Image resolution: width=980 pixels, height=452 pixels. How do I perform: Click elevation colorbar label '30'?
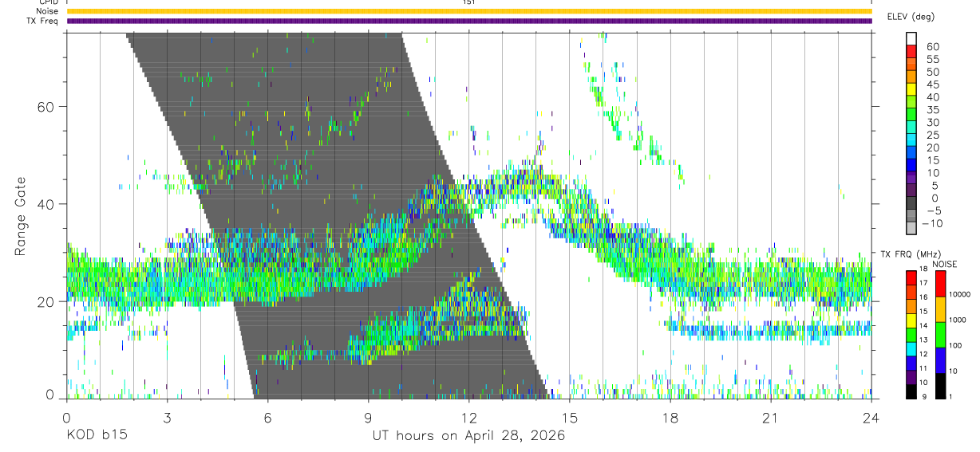[933, 123]
